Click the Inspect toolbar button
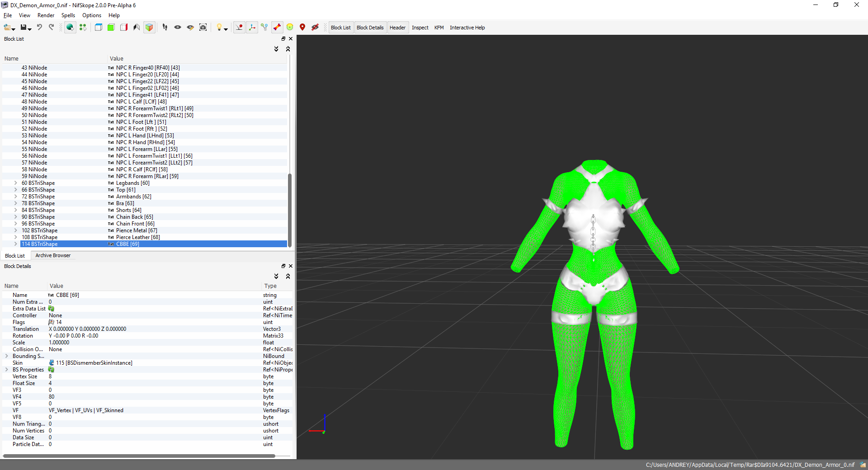This screenshot has width=868, height=470. [420, 28]
